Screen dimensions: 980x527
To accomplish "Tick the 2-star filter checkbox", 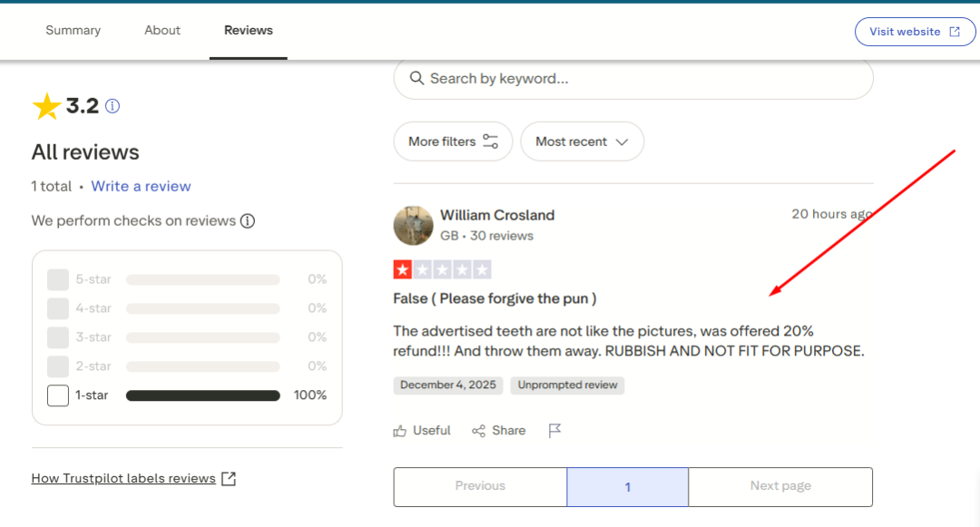I will pyautogui.click(x=57, y=366).
